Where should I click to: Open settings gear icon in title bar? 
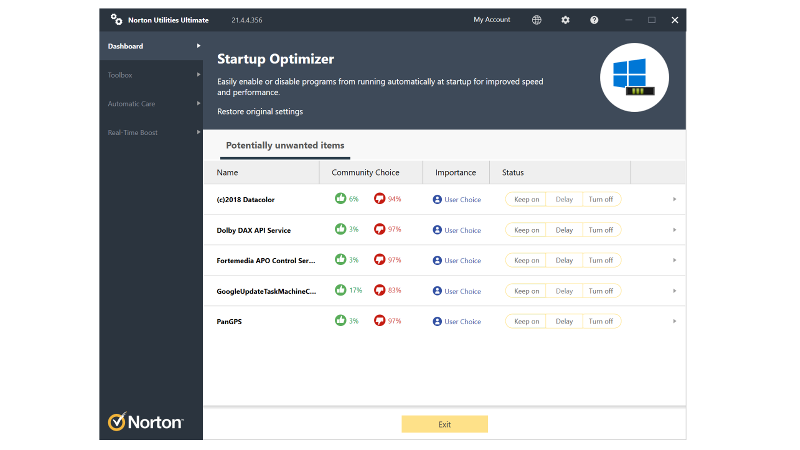[565, 20]
